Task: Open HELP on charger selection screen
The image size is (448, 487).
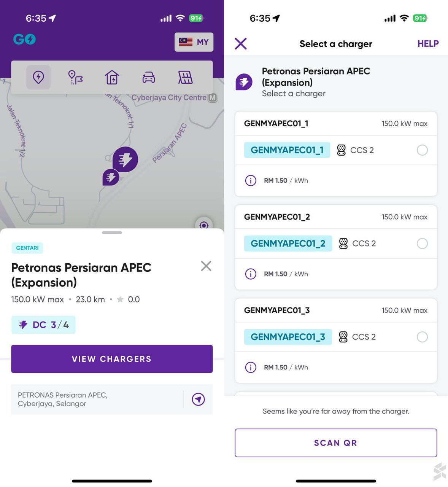Action: coord(428,44)
